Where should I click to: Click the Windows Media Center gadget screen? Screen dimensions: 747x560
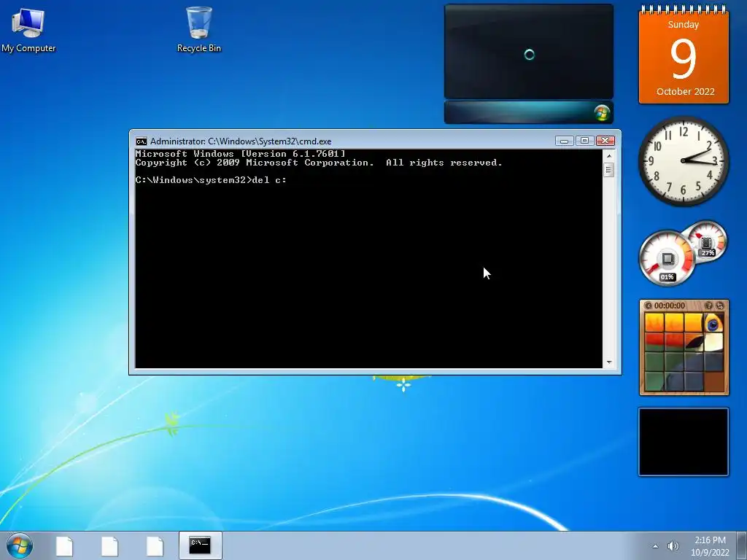[529, 52]
